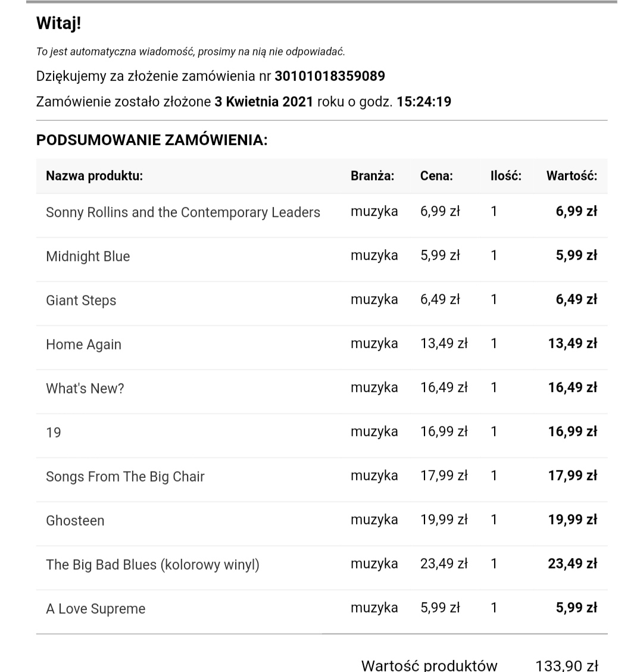Image resolution: width=643 pixels, height=672 pixels.
Task: Click the Ilość column header
Action: coord(505,176)
